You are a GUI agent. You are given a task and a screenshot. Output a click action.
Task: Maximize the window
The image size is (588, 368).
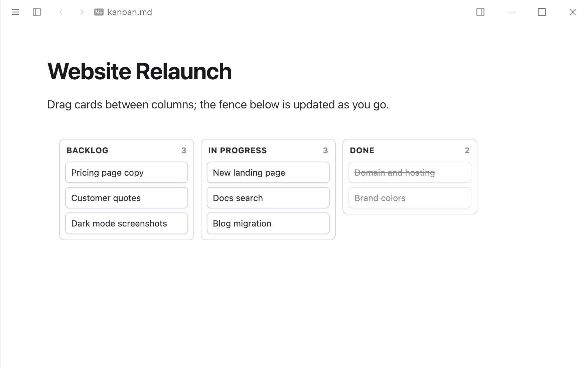(x=542, y=12)
